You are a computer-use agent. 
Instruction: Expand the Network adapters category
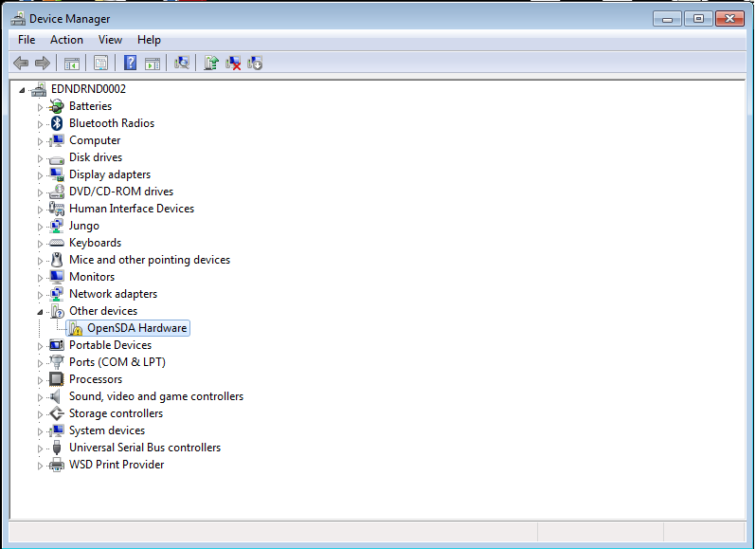click(40, 295)
